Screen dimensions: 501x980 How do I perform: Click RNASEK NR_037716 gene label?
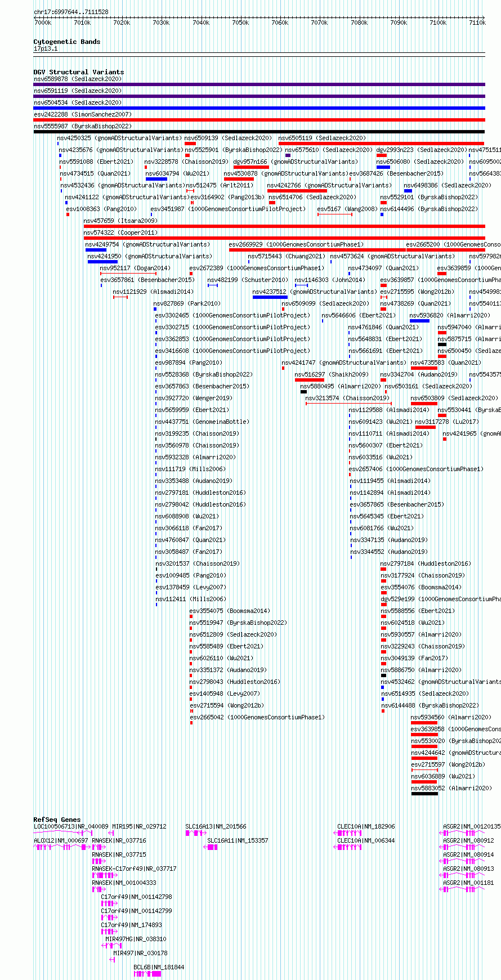click(x=119, y=840)
